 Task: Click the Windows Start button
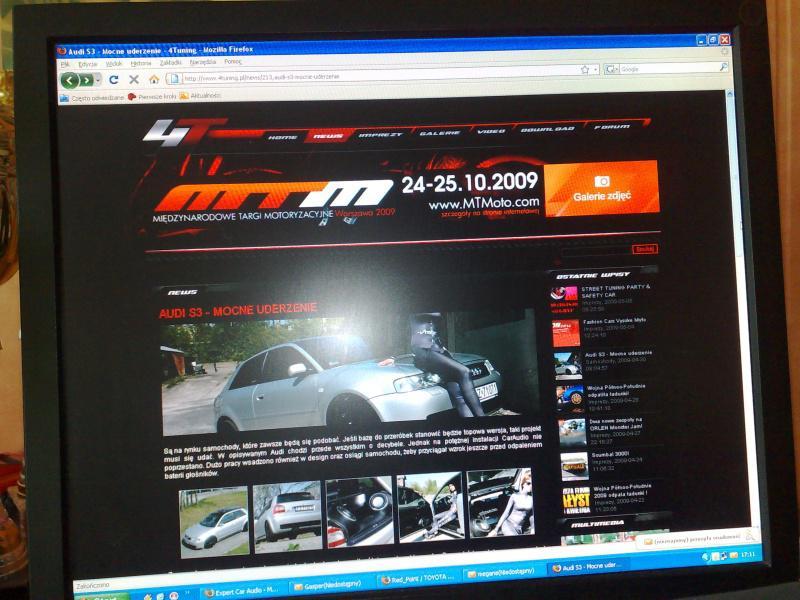[102, 597]
